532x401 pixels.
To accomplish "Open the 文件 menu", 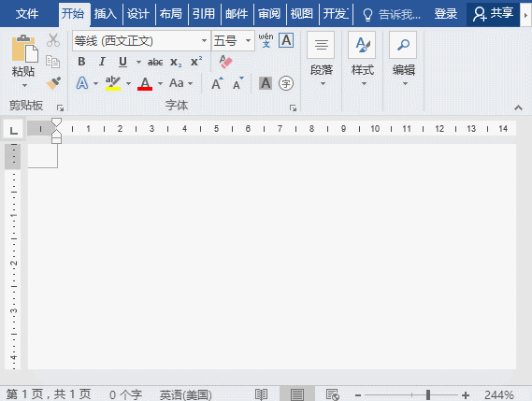I will click(27, 14).
